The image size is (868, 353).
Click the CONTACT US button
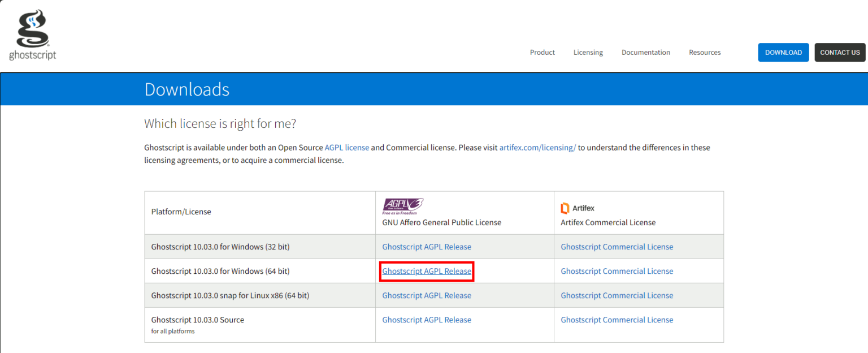[x=840, y=52]
